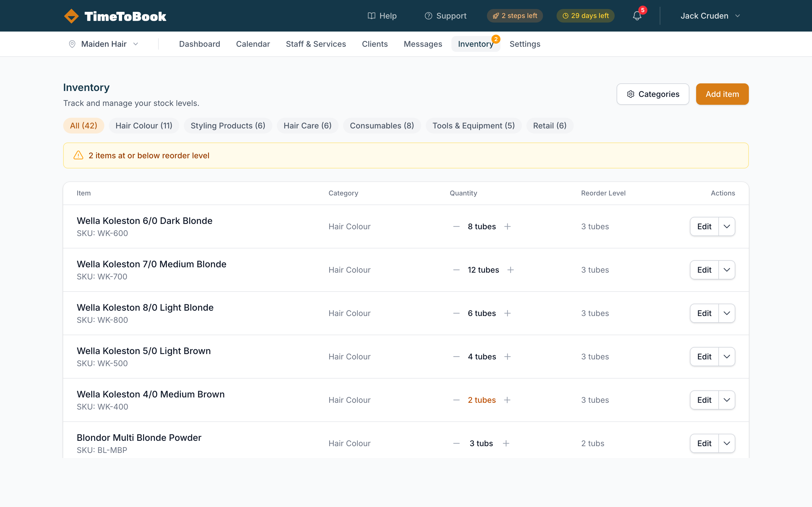The image size is (812, 507).
Task: Click the low stock warning triangle icon
Action: (78, 155)
